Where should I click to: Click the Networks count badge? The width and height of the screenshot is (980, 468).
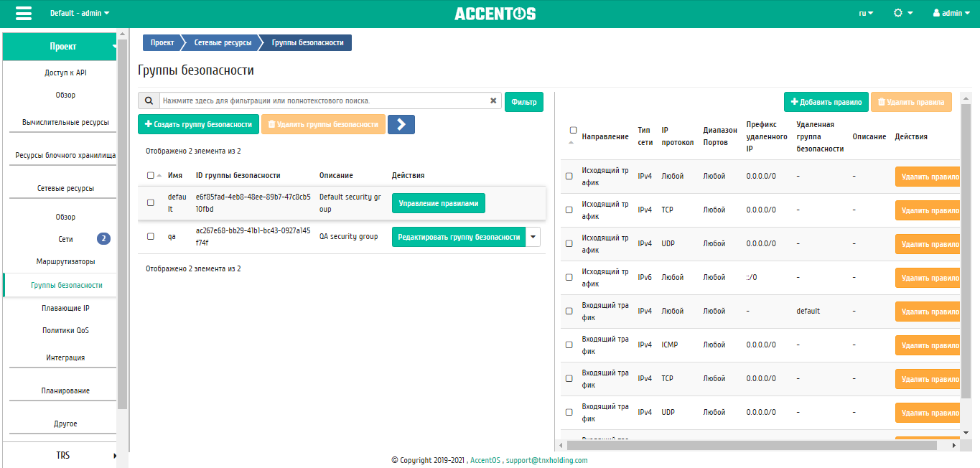[103, 239]
